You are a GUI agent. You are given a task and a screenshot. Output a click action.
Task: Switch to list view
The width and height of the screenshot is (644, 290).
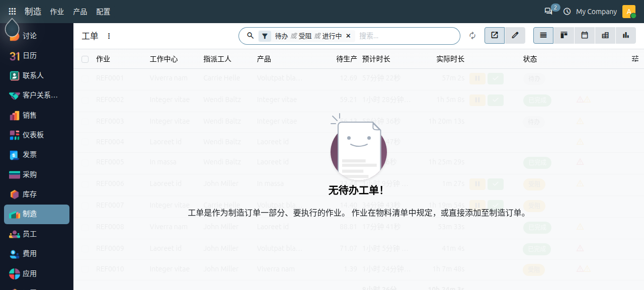tap(543, 35)
